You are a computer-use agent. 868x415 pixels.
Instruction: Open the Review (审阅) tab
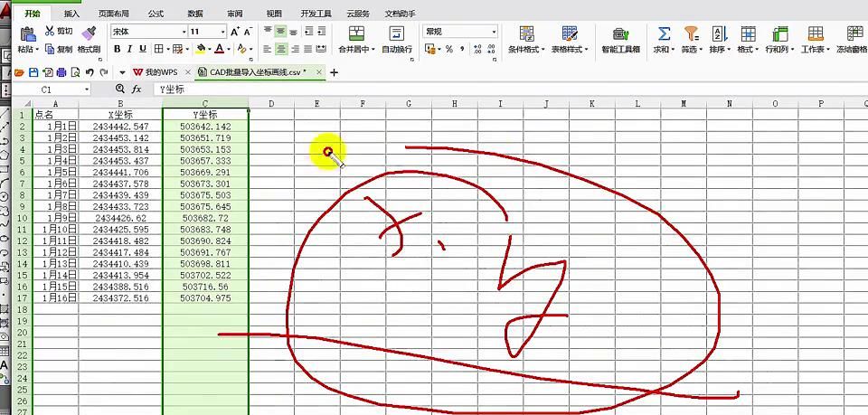[234, 14]
